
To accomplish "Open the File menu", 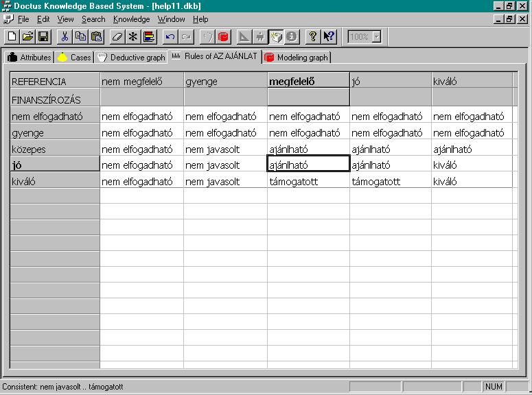I will [x=23, y=19].
